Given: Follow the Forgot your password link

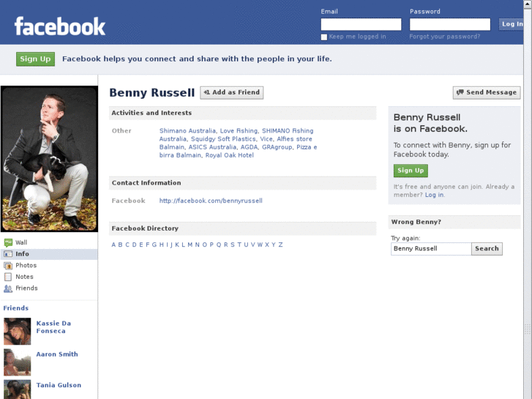Looking at the screenshot, I should tap(444, 37).
